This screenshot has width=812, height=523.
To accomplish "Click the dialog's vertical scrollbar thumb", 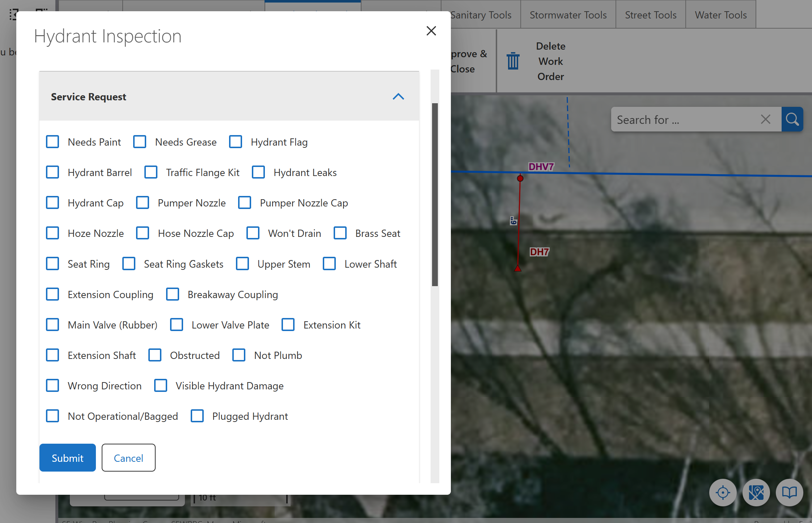I will click(435, 194).
